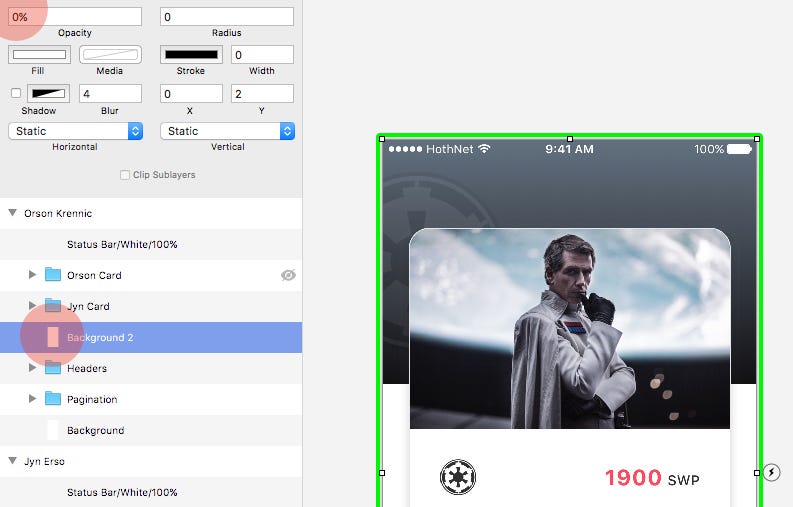Expand the Orson Card group
793x507 pixels.
[x=32, y=275]
